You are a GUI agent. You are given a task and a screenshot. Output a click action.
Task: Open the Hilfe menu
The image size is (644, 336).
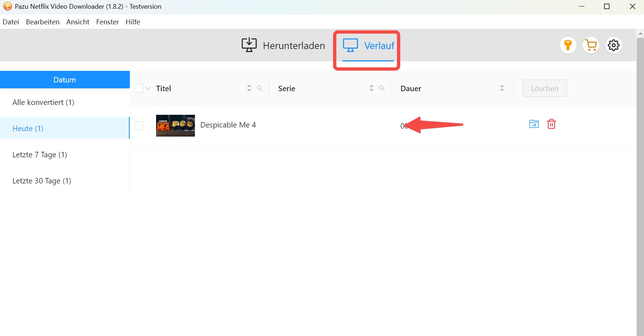coord(133,22)
